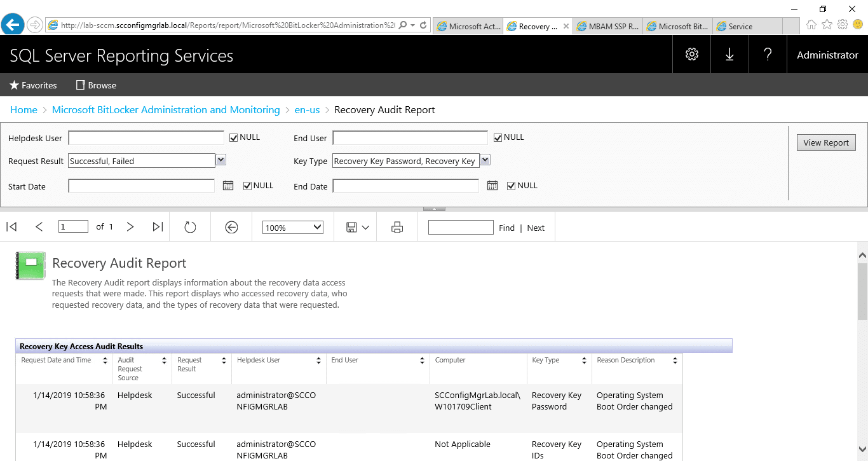The width and height of the screenshot is (868, 461).
Task: Click the Helpdesk User input field
Action: click(x=146, y=138)
